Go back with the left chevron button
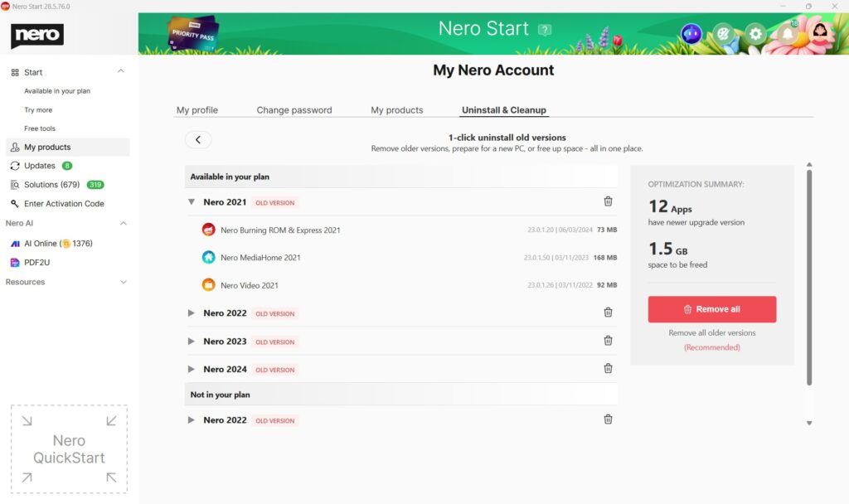This screenshot has height=504, width=849. tap(198, 139)
